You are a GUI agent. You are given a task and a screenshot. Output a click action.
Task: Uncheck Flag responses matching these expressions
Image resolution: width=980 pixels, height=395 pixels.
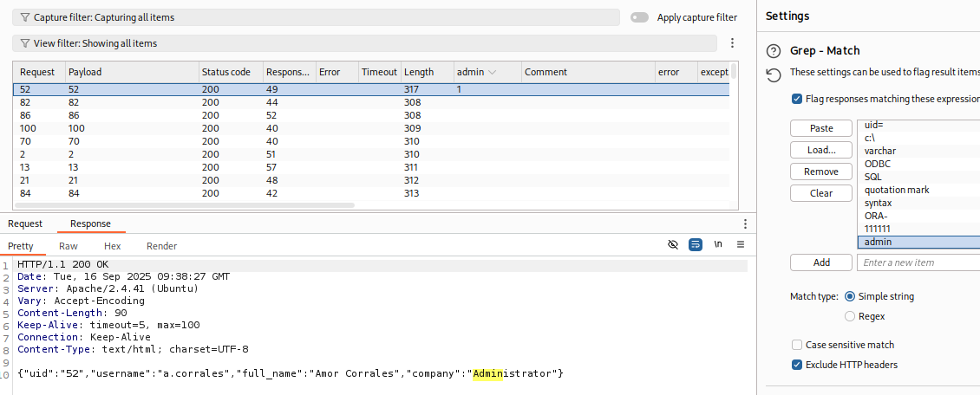797,99
